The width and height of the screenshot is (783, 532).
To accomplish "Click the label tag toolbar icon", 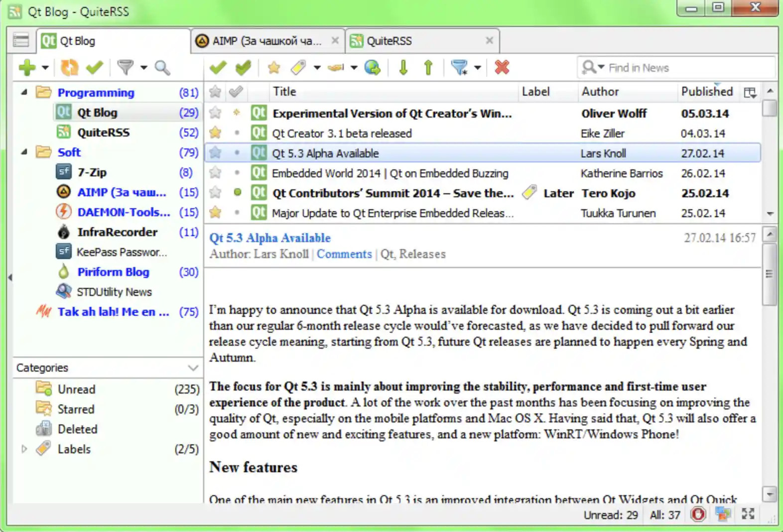I will click(x=298, y=67).
